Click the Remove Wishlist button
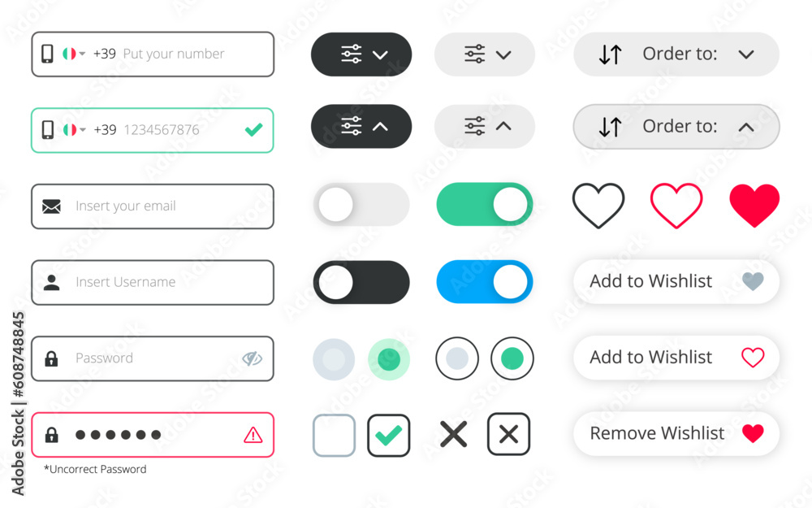 point(676,433)
